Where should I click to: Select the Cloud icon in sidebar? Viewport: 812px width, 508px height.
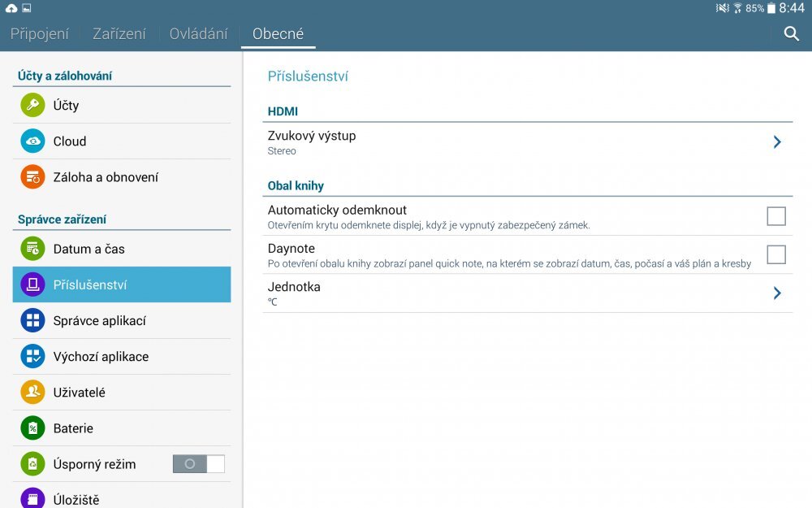tap(32, 141)
